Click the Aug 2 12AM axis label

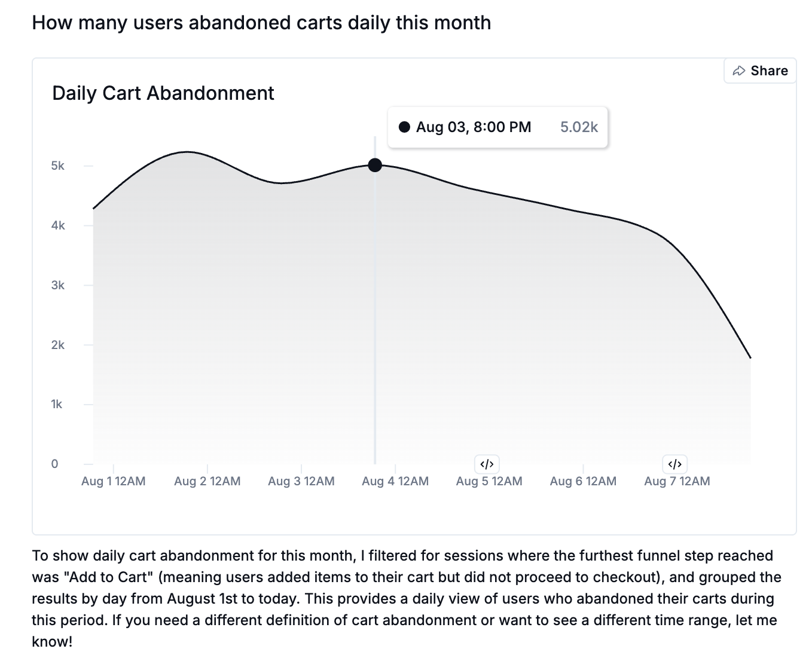click(207, 481)
